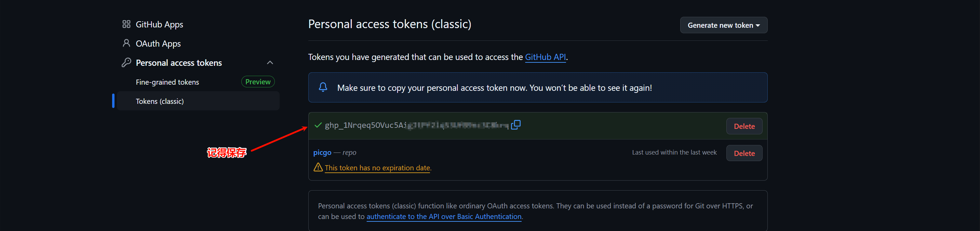Screen dimensions: 980x231
Task: Open the Generate new token dropdown
Action: click(x=723, y=25)
